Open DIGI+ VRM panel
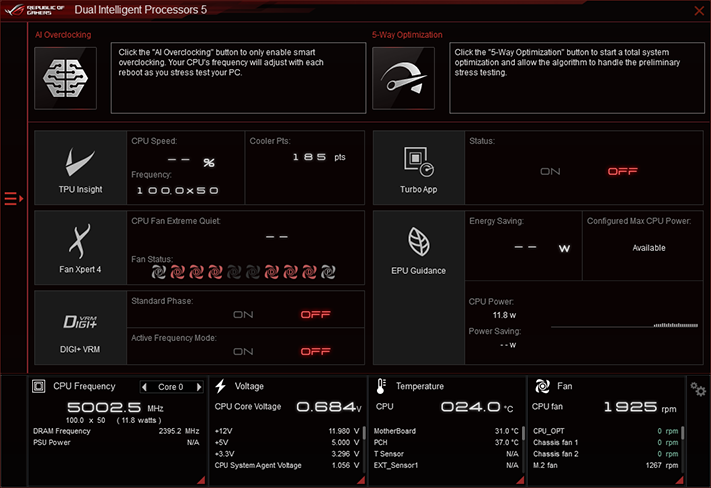711x488 pixels. [x=80, y=327]
